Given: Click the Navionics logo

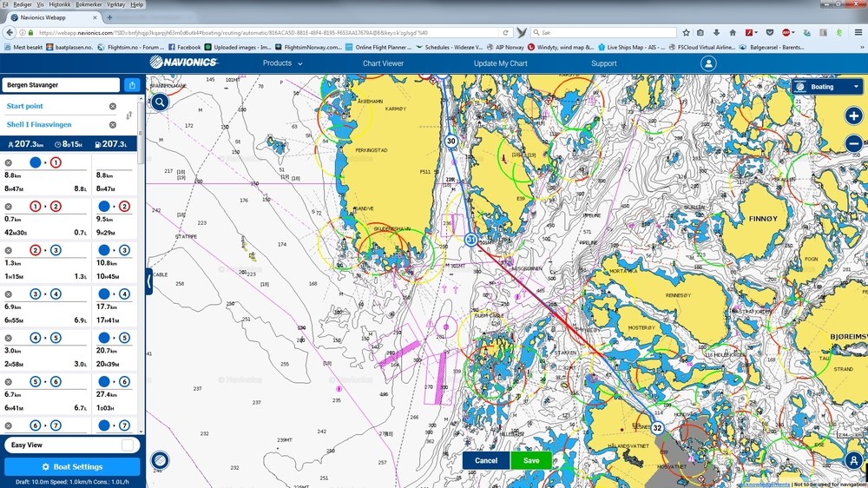Looking at the screenshot, I should (184, 62).
